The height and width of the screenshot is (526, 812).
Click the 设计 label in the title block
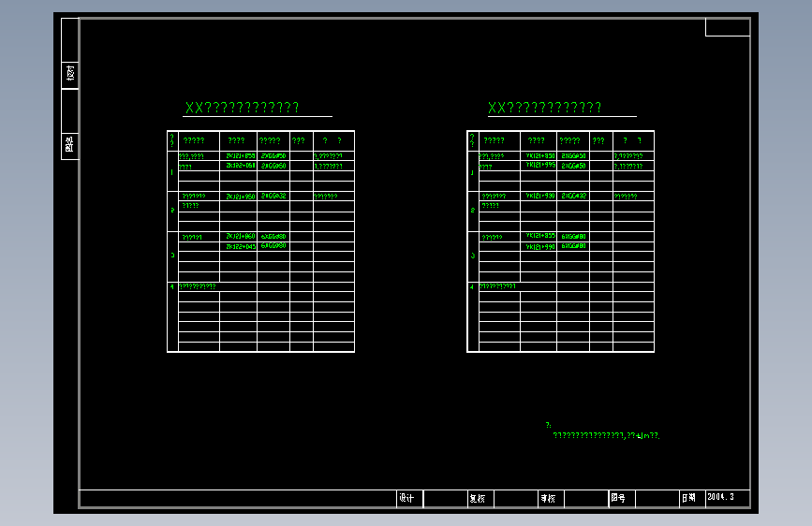coord(406,498)
